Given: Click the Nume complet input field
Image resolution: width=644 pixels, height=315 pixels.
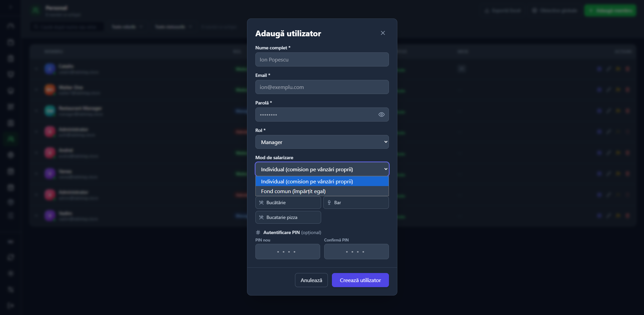Looking at the screenshot, I should [322, 59].
